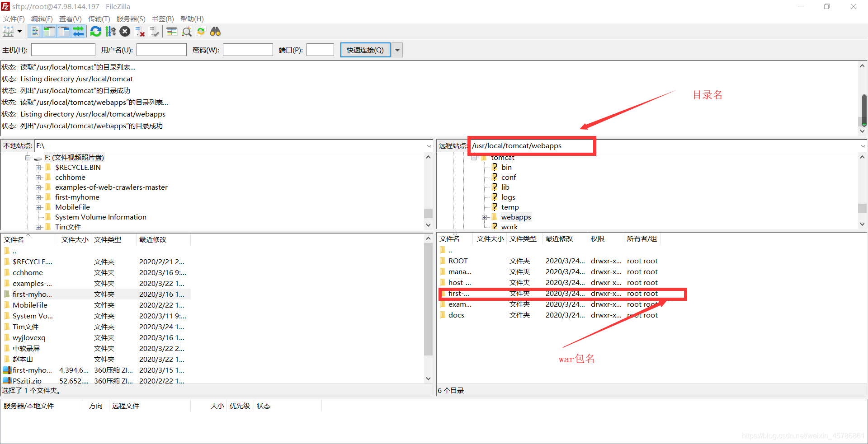Select the 赵本山 folder in local list
The height and width of the screenshot is (444, 868).
pos(96,360)
